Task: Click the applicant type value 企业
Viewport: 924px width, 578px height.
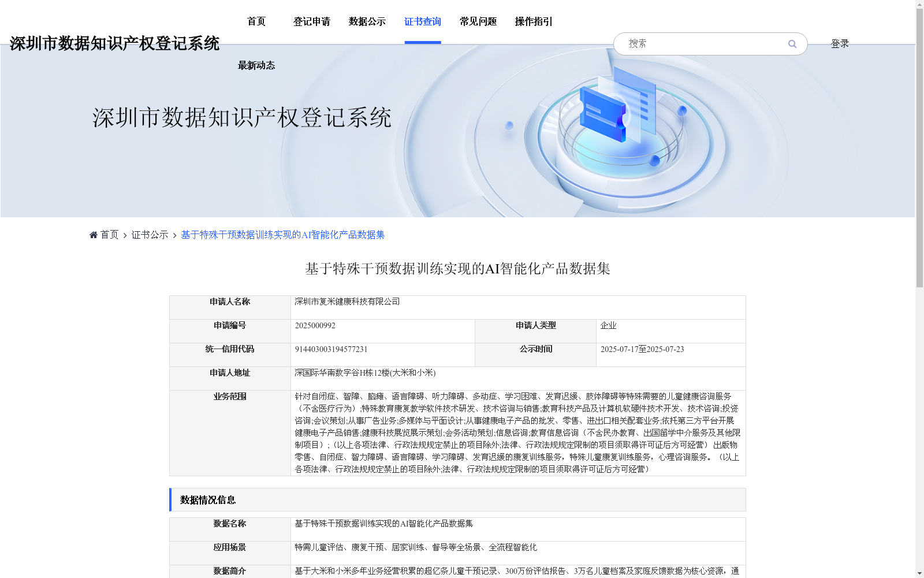Action: click(x=609, y=325)
